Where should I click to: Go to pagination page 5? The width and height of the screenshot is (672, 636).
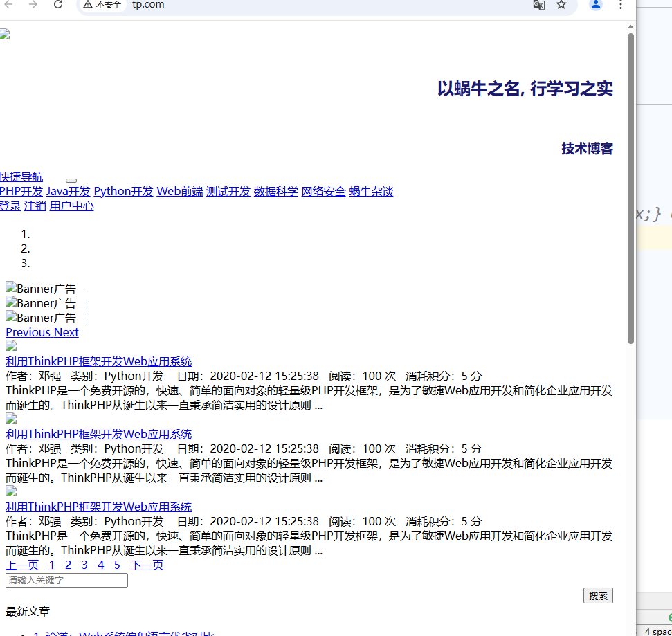117,565
